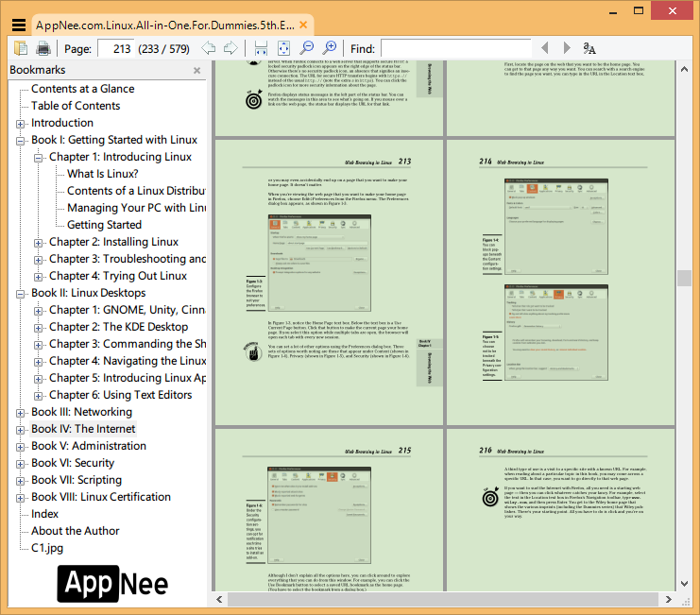Screen dimensions: 700x615
Task: Expand Book VII: Scripting
Action: (20, 481)
